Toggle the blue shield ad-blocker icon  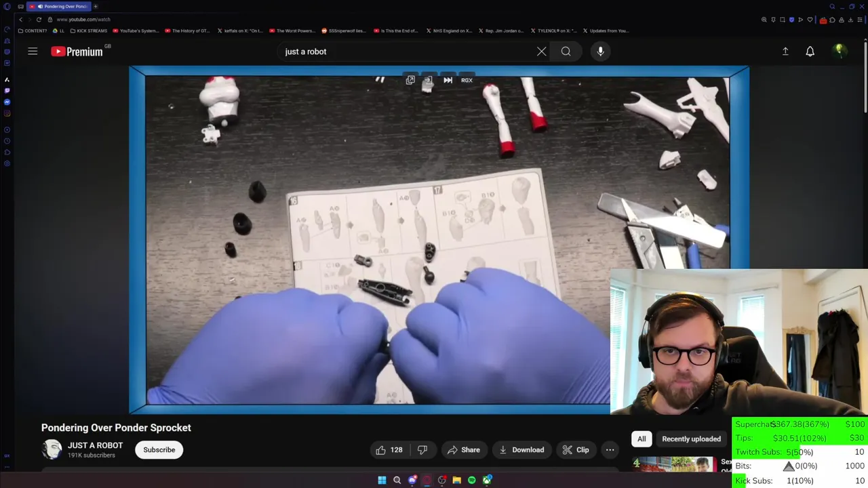pos(791,20)
